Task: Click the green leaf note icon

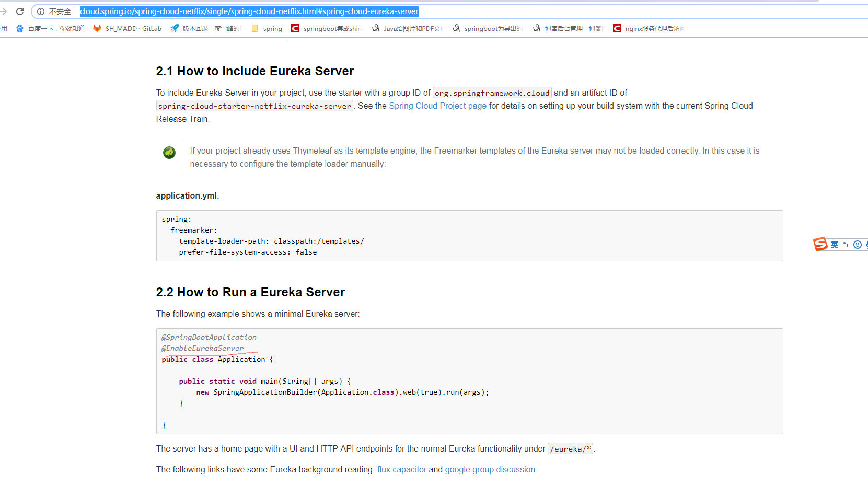Action: [x=169, y=153]
